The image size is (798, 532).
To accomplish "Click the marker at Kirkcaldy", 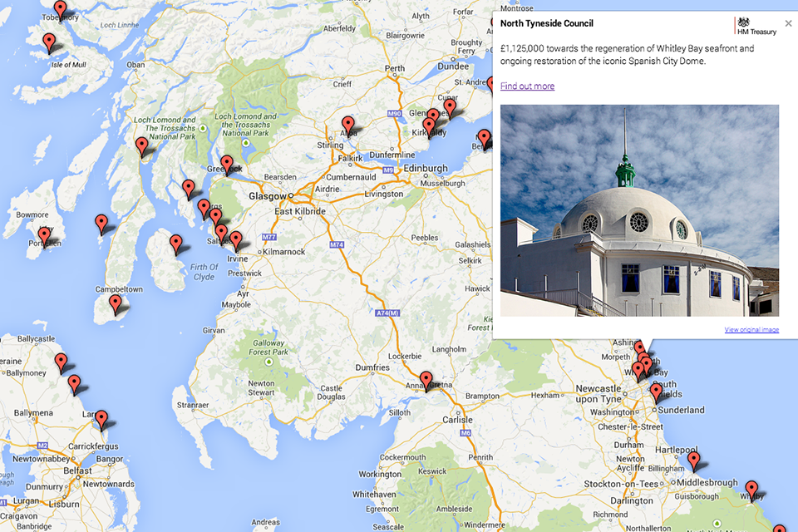I will pyautogui.click(x=429, y=126).
